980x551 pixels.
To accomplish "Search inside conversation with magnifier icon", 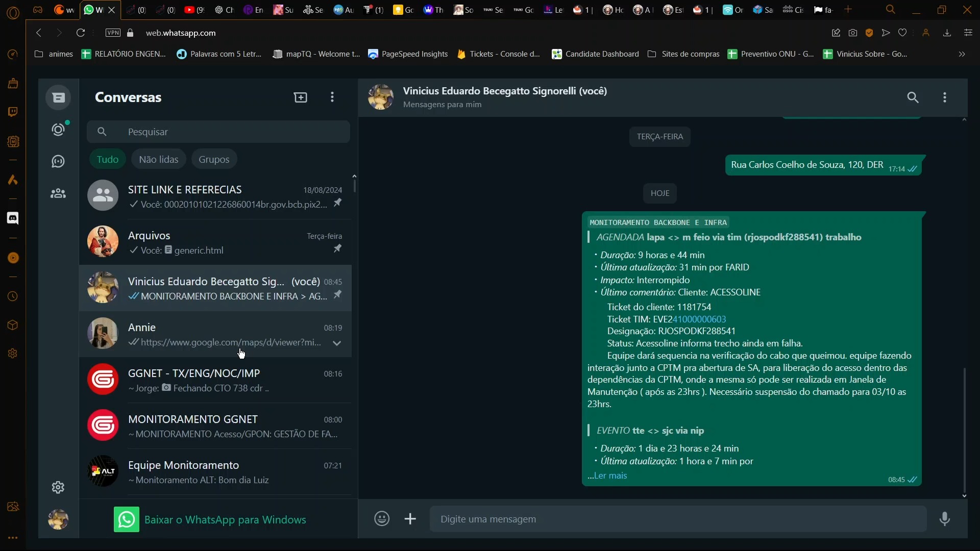I will [x=913, y=97].
